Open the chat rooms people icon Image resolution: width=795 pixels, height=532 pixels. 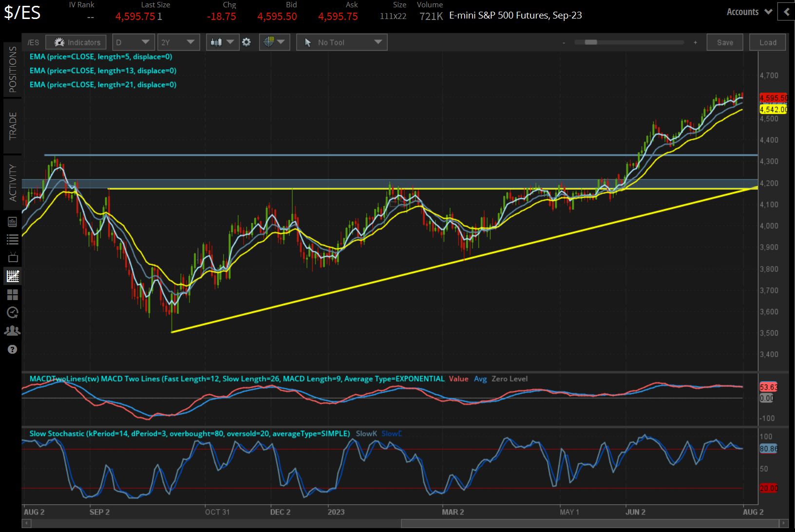pyautogui.click(x=12, y=330)
